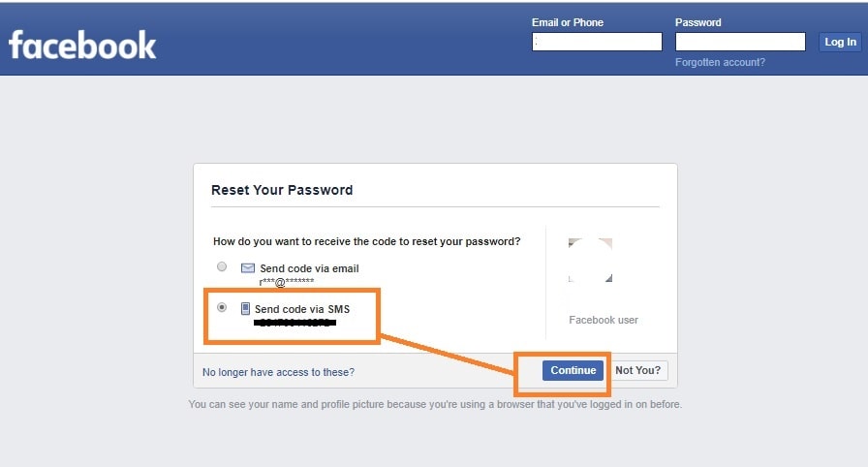Screen dimensions: 868x467
Task: Click the Facebook user name label
Action: tap(604, 320)
